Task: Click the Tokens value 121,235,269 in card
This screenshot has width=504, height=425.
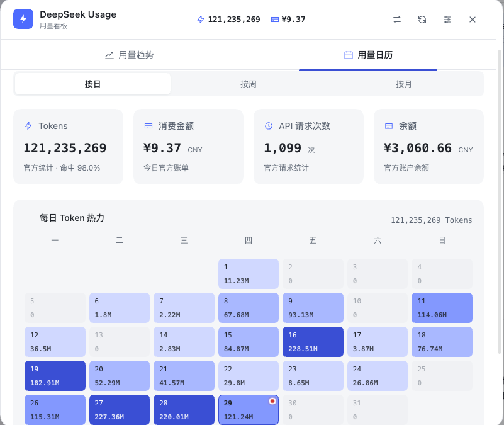Action: click(x=65, y=148)
